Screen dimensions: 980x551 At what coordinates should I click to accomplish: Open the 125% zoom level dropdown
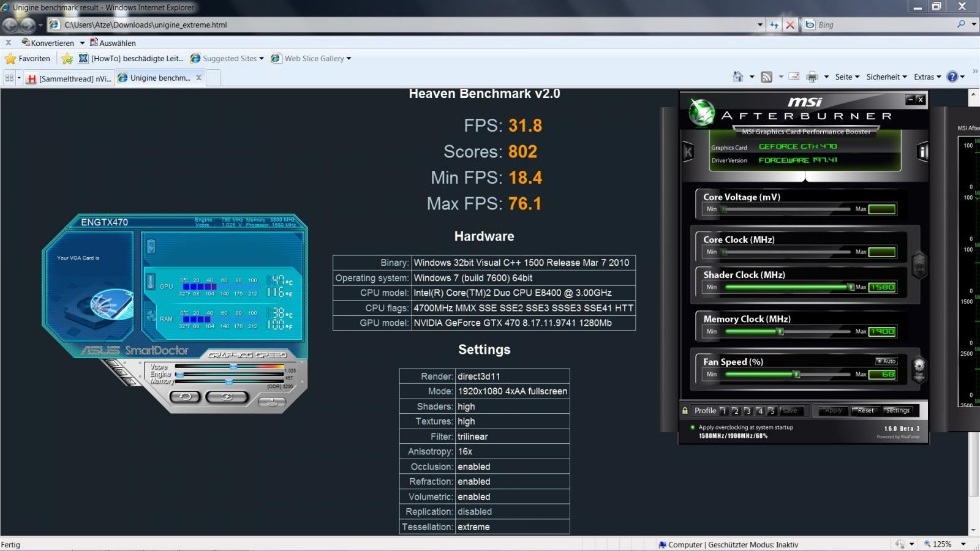(963, 544)
